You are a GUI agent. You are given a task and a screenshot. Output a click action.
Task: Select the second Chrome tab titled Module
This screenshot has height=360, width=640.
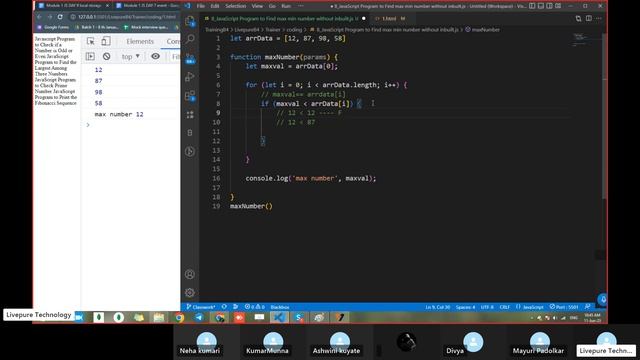point(147,6)
